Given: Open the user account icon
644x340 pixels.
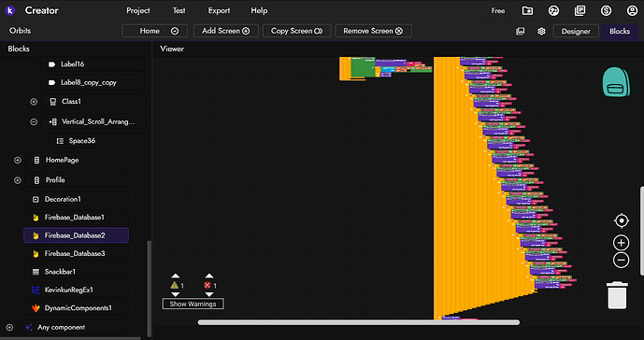Looking at the screenshot, I should 633,10.
